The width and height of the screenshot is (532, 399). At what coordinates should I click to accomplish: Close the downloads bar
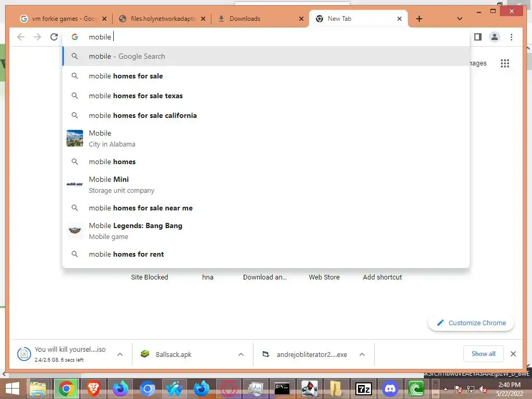click(513, 354)
